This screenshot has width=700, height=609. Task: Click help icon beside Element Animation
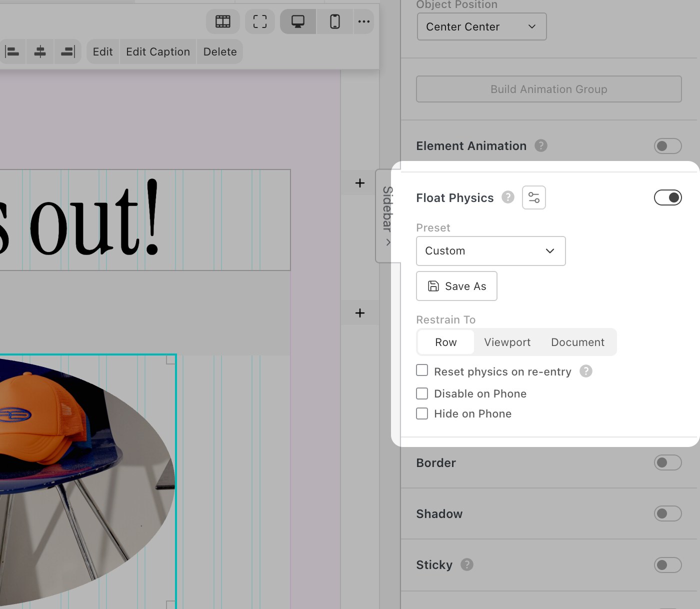[541, 145]
